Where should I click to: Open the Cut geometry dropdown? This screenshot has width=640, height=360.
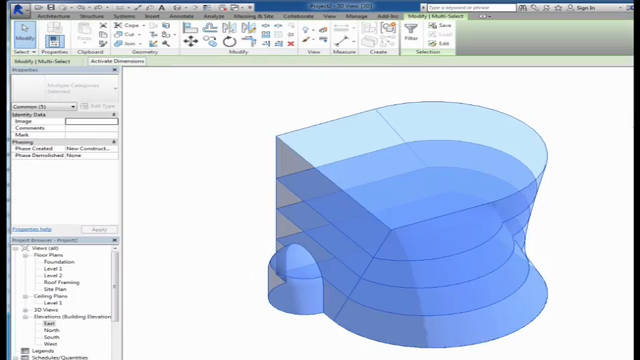tap(139, 35)
